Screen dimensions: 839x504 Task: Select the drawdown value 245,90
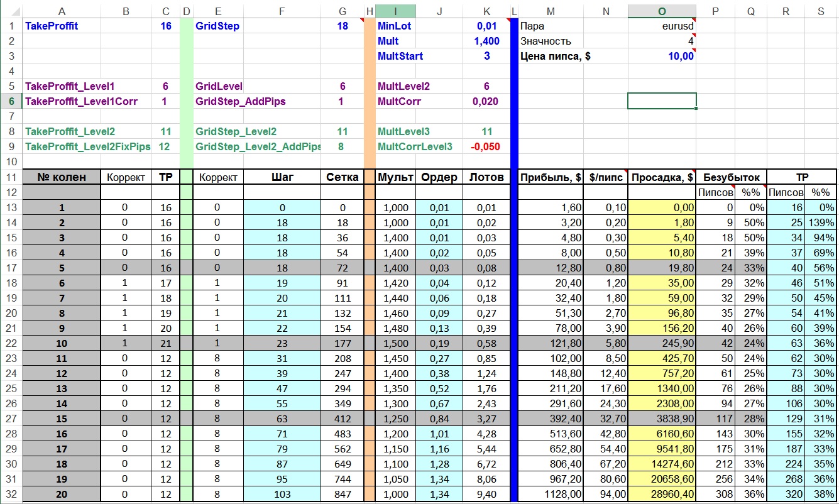(662, 343)
